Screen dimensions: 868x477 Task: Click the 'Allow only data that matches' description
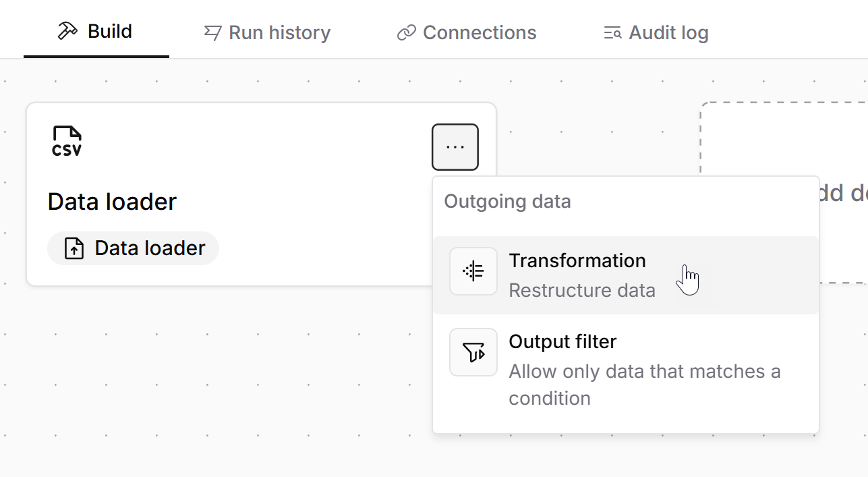pyautogui.click(x=645, y=385)
